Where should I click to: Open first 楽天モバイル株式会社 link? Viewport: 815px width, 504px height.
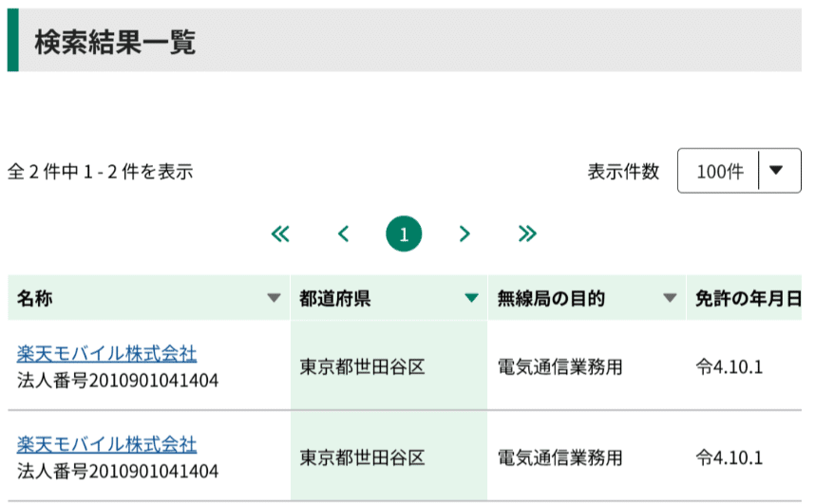click(x=106, y=354)
